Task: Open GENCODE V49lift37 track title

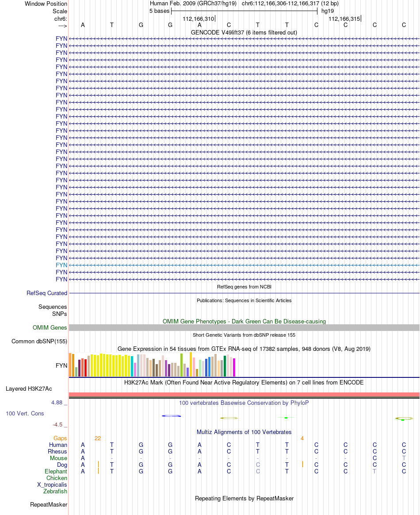Action: [244, 32]
